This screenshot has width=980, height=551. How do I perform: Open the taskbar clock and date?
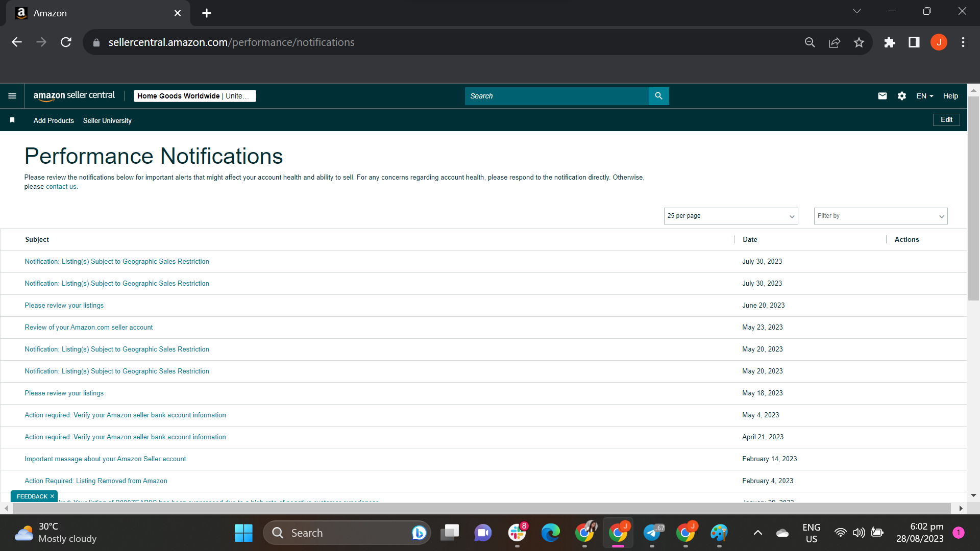click(x=920, y=533)
